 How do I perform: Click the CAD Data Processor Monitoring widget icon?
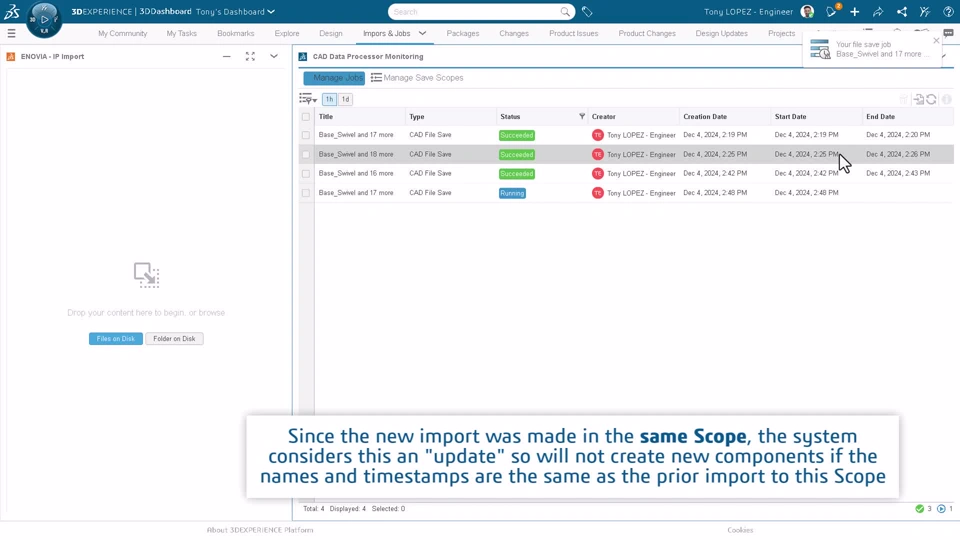[x=302, y=56]
